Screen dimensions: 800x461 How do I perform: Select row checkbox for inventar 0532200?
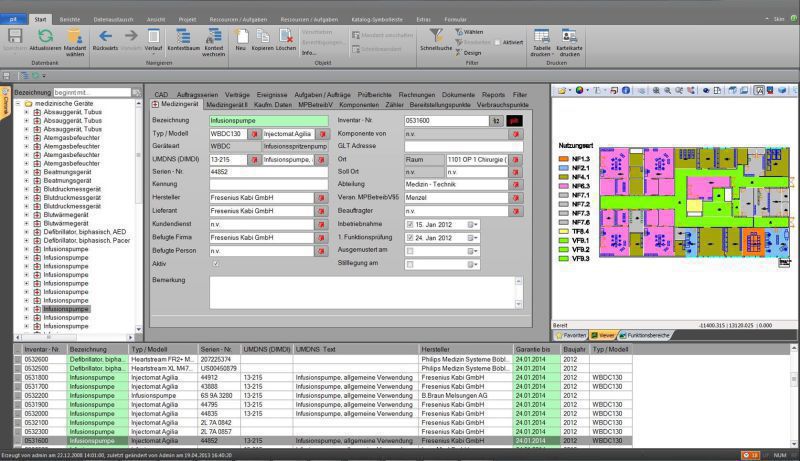pyautogui.click(x=18, y=396)
